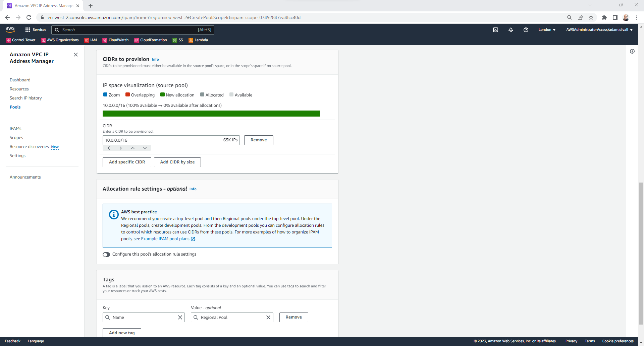The width and height of the screenshot is (644, 346).
Task: Open Info link for CIDRs to provision
Action: coord(155,59)
